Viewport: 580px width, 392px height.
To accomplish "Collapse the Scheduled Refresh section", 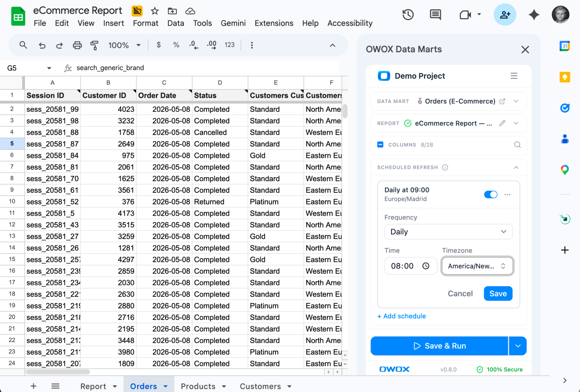I will (x=516, y=167).
